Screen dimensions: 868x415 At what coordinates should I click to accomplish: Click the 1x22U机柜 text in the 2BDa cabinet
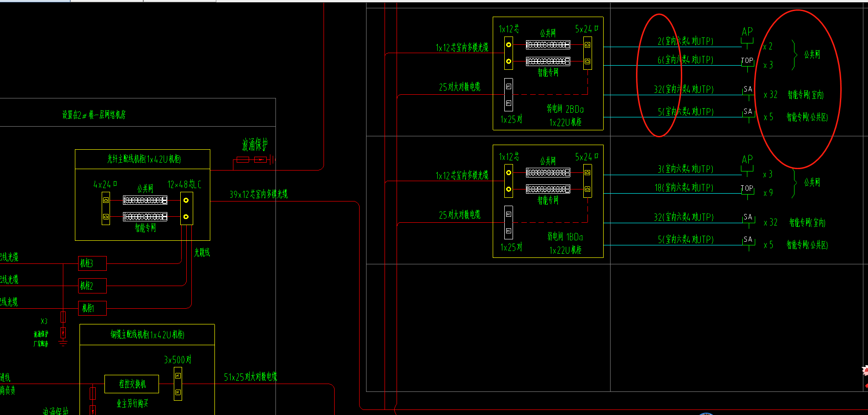(565, 122)
